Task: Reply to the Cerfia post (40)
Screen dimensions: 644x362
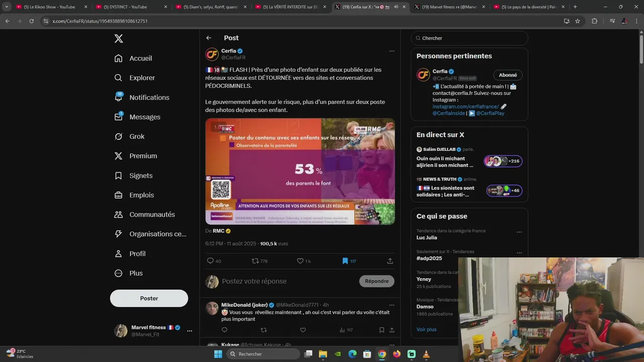Action: point(214,261)
